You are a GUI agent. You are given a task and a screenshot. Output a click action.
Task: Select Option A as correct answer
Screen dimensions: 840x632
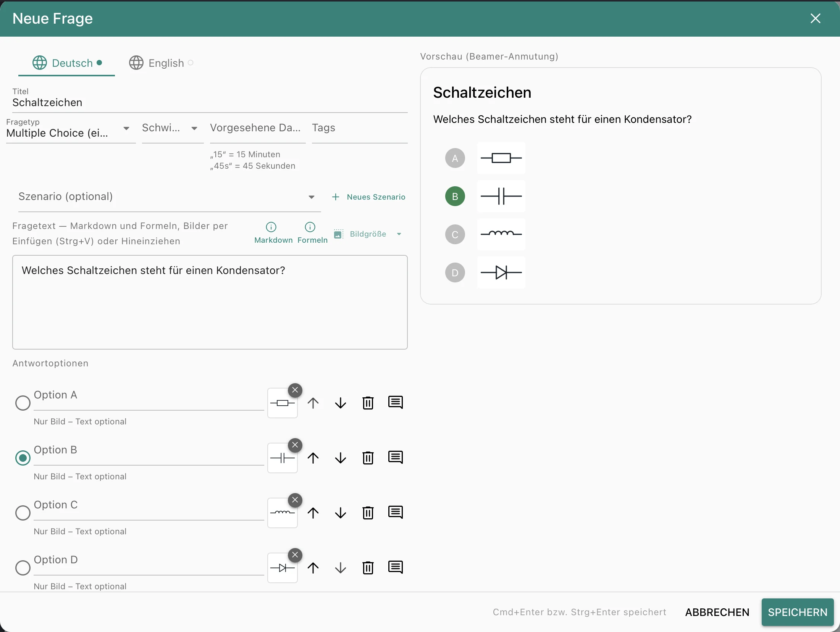pos(23,403)
